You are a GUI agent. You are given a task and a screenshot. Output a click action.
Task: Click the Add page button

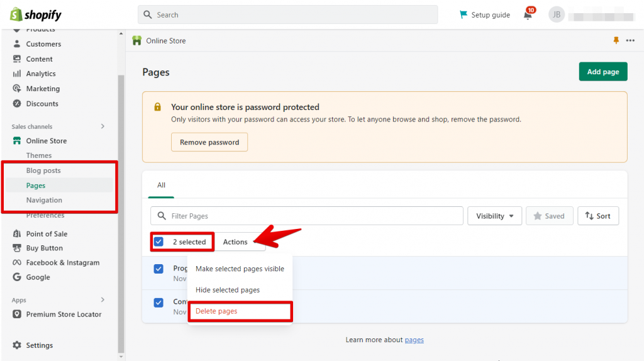point(602,72)
